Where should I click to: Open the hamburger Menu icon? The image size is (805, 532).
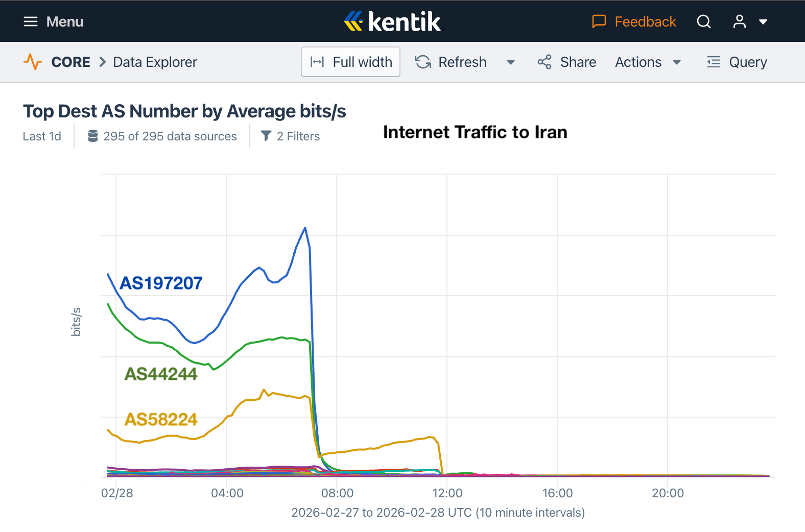tap(31, 21)
